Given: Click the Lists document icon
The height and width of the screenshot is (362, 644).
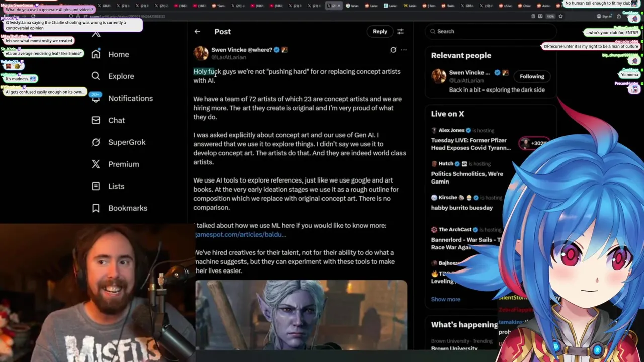Looking at the screenshot, I should click(96, 186).
